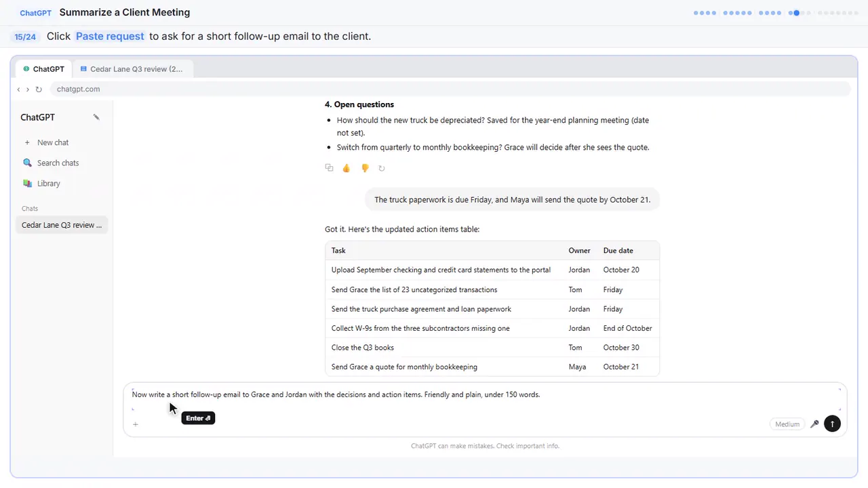Click the Enter key hint badge
The width and height of the screenshot is (868, 488).
(x=198, y=418)
